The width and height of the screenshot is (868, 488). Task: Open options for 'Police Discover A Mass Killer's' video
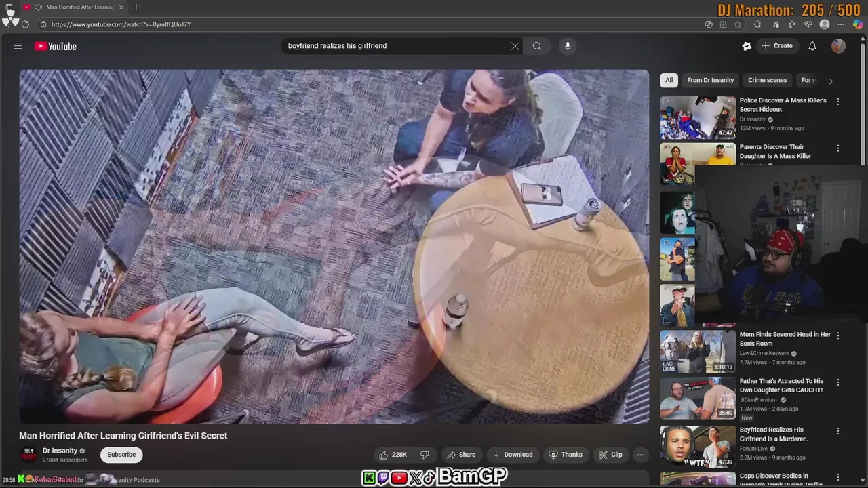[838, 102]
